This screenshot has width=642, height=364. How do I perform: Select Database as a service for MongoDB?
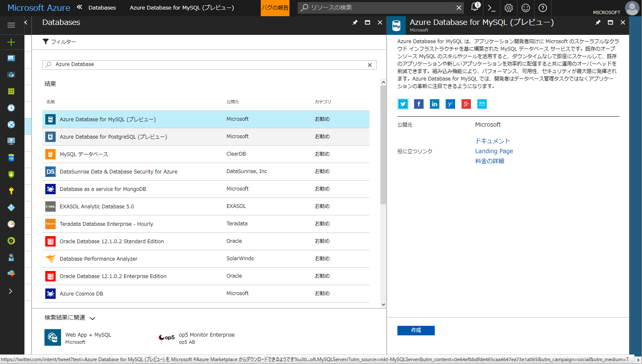pos(206,189)
